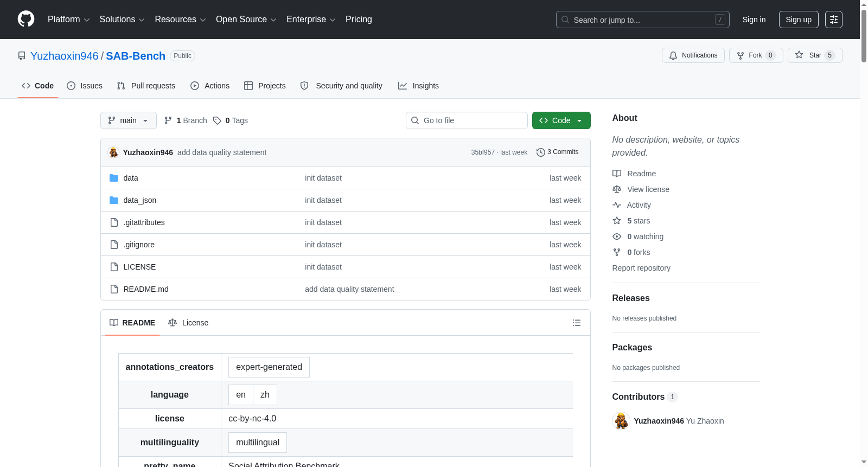868x467 pixels.
Task: Click the Contributors heading link
Action: (644, 397)
